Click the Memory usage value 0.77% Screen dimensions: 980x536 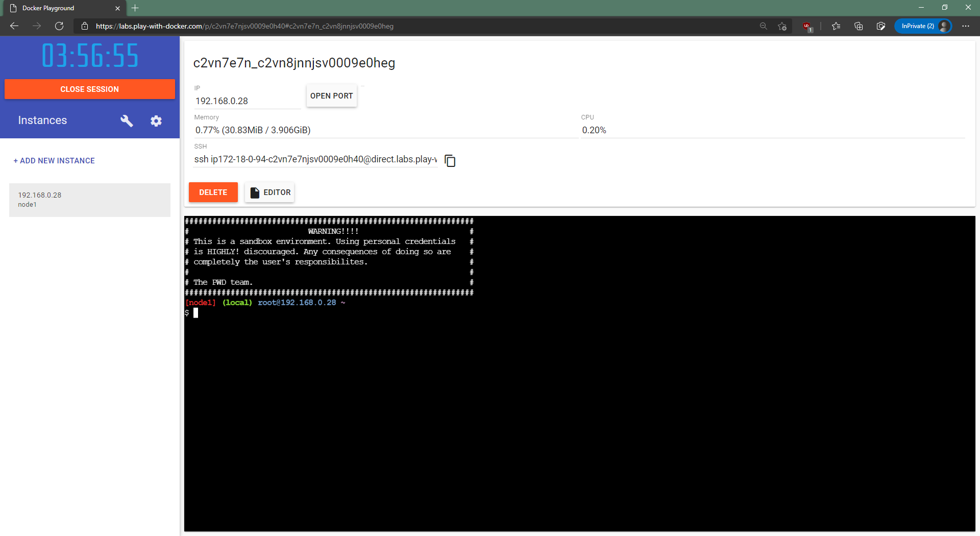[x=253, y=130]
